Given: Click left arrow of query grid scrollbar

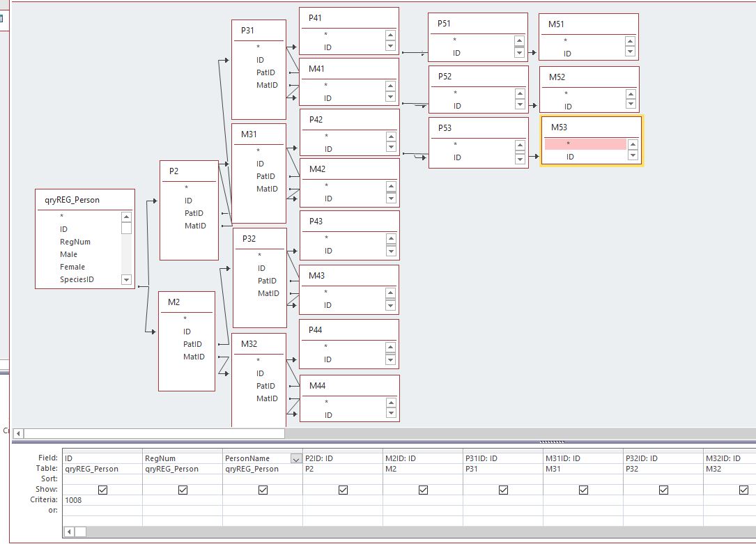Looking at the screenshot, I should click(x=70, y=531).
